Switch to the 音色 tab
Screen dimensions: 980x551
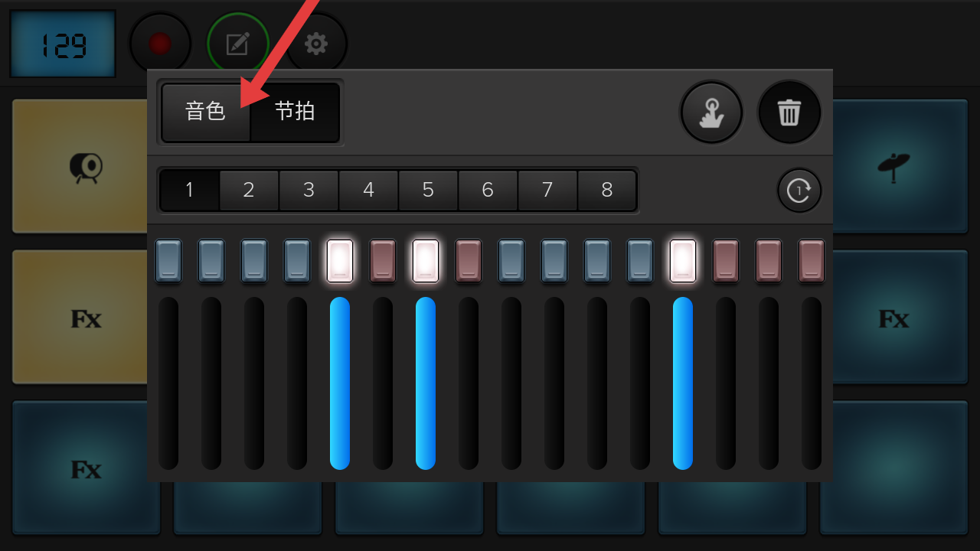click(205, 112)
